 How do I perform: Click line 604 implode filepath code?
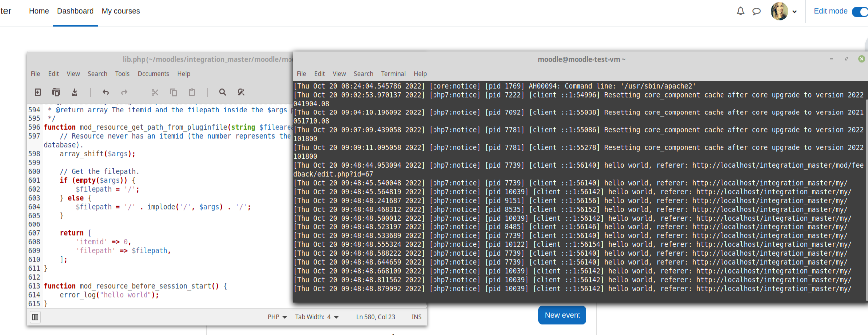click(163, 207)
